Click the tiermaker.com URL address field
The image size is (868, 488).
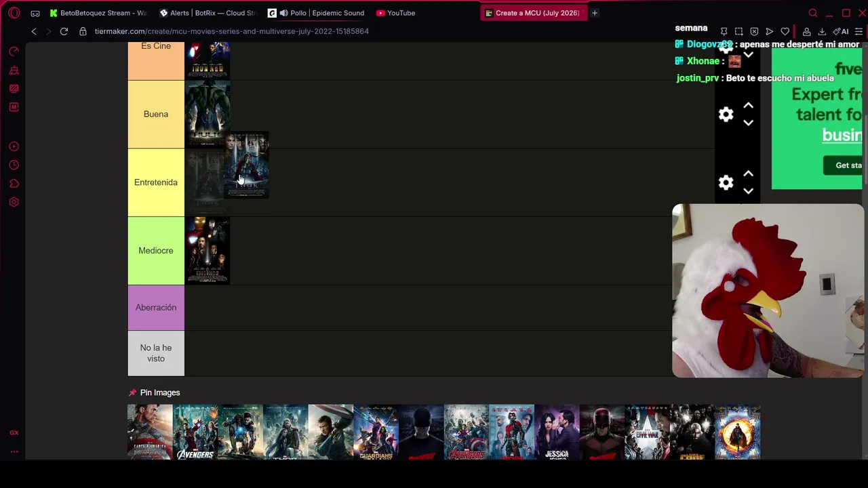(231, 31)
